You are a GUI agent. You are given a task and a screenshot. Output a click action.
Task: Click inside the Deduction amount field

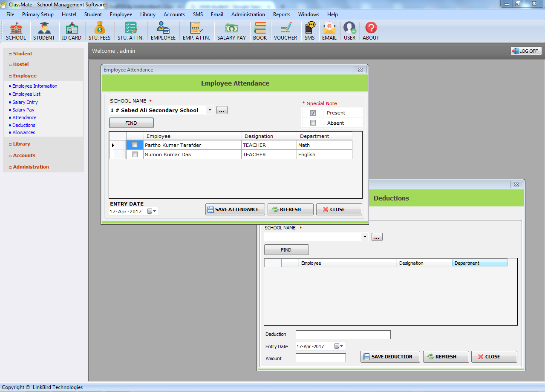[320, 358]
